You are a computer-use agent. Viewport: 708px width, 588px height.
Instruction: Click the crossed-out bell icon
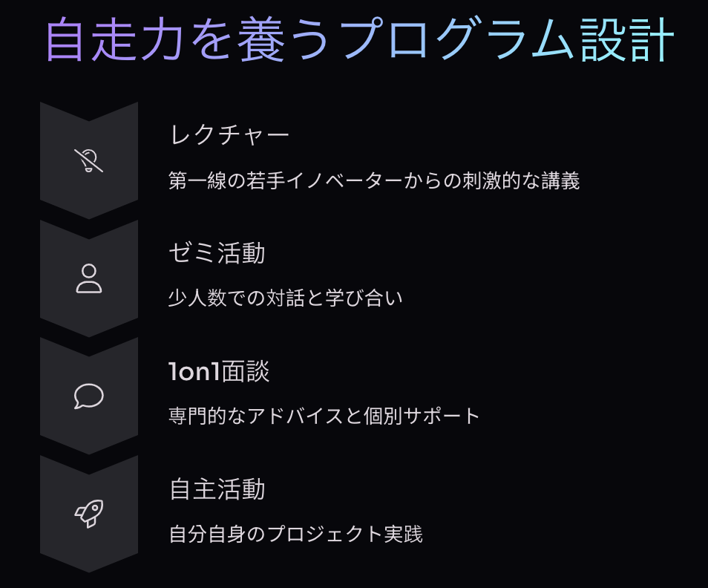(88, 160)
